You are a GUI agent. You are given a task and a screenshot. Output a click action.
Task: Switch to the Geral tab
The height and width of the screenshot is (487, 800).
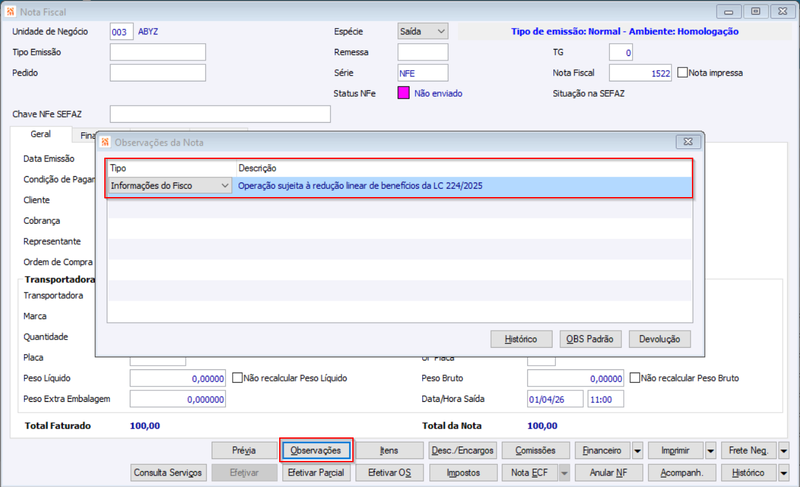40,134
